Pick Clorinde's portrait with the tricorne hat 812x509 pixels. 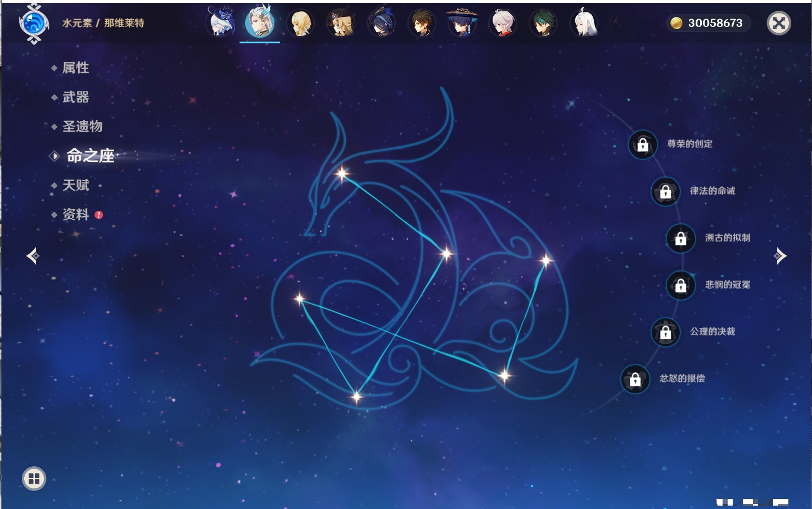click(381, 24)
